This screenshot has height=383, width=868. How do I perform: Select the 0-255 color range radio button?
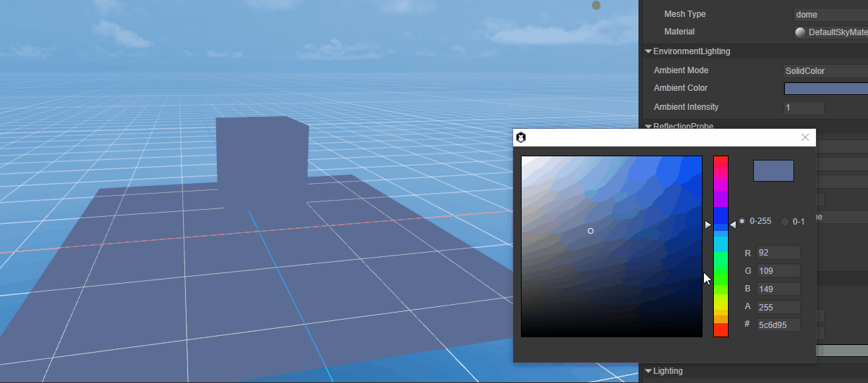pyautogui.click(x=742, y=221)
